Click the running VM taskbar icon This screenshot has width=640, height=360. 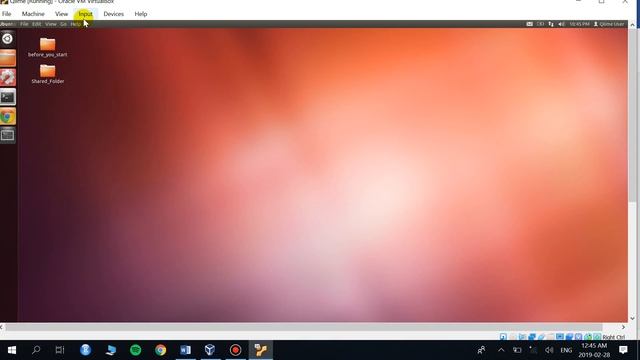tap(261, 350)
